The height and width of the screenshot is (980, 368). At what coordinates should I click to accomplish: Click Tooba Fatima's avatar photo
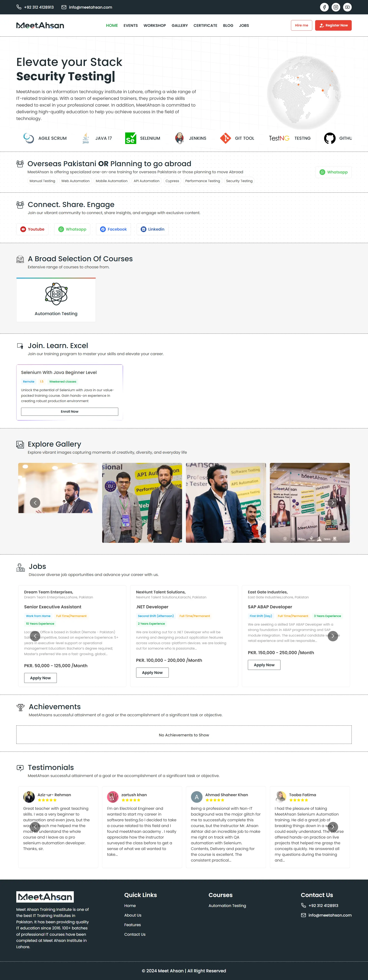point(280,797)
